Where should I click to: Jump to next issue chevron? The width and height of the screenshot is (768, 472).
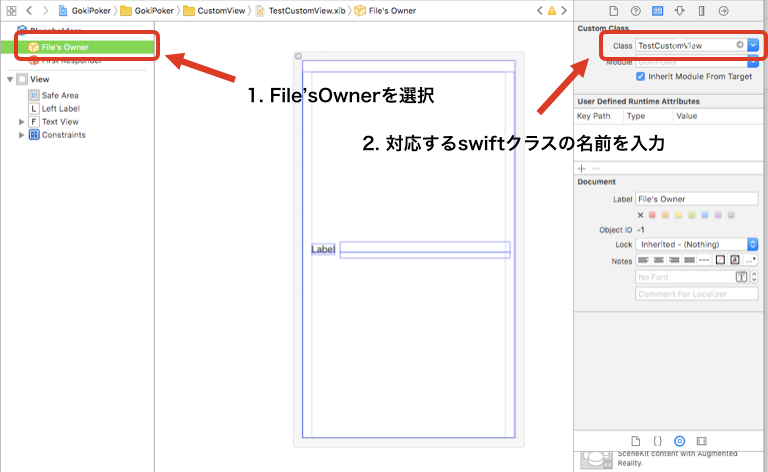[x=564, y=10]
